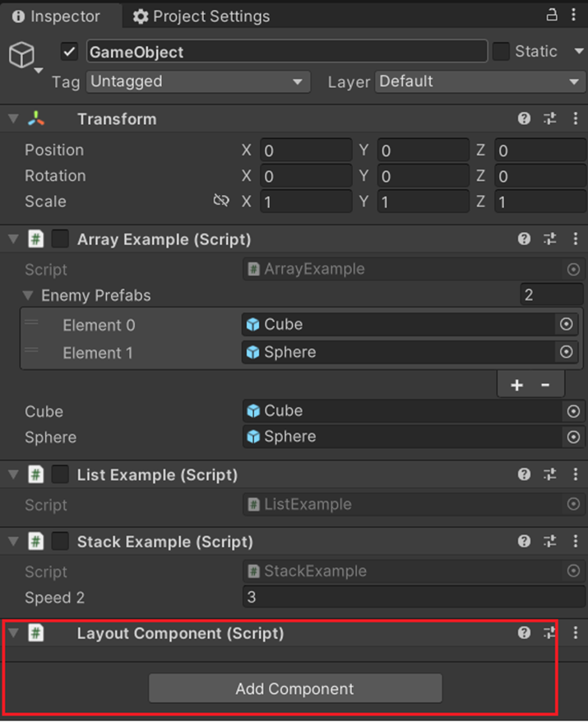This screenshot has height=722, width=588.
Task: Open Layout Component help icon
Action: 524,632
